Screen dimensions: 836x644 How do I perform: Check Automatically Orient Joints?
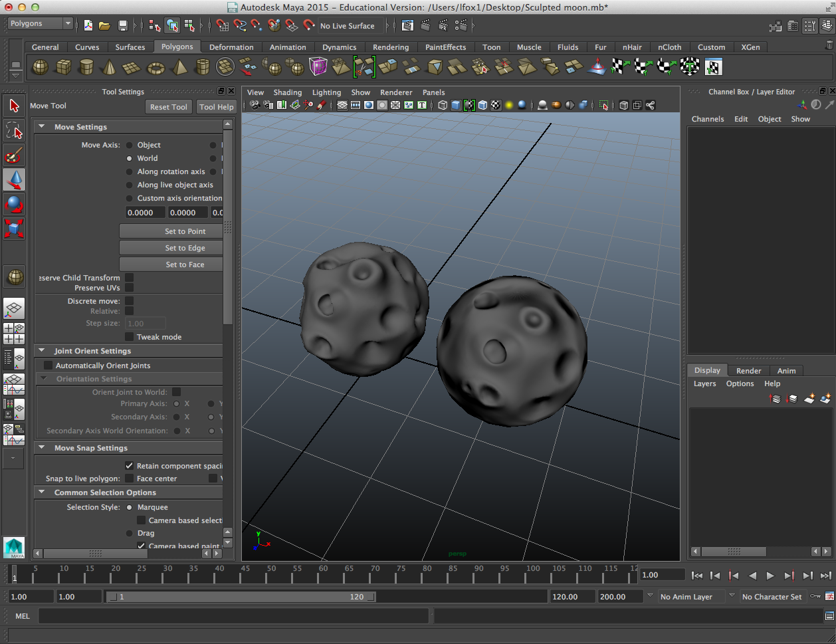48,366
